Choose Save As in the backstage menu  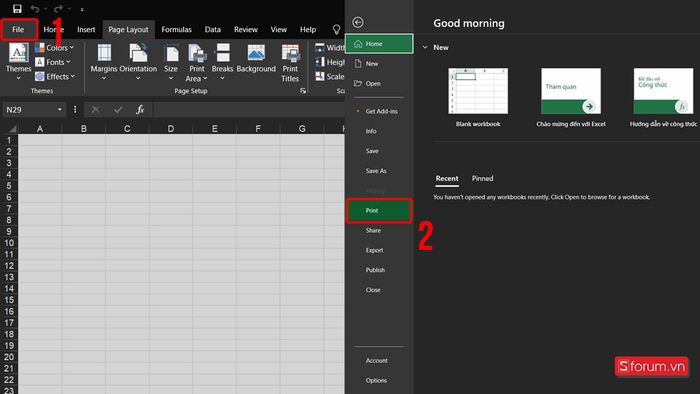pyautogui.click(x=379, y=171)
